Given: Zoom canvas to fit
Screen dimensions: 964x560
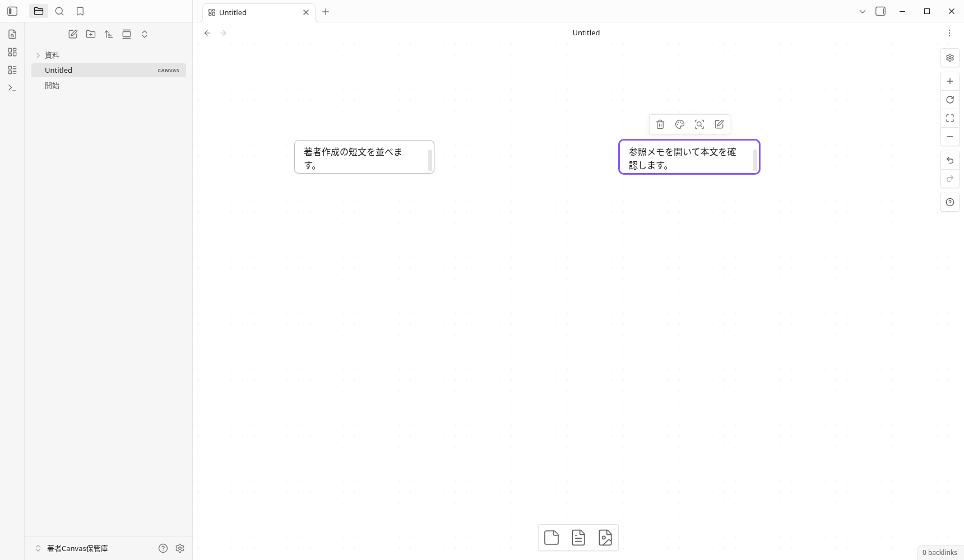Looking at the screenshot, I should click(x=950, y=118).
